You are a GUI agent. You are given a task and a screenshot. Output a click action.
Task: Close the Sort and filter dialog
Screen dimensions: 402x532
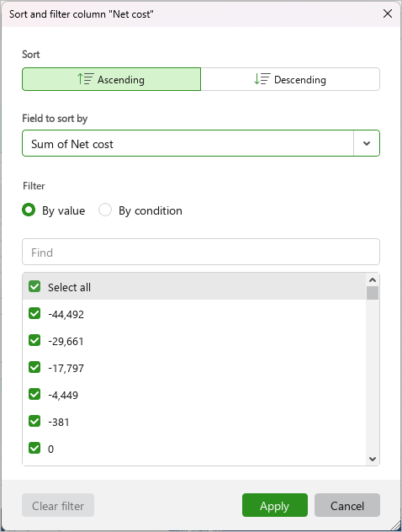click(388, 14)
